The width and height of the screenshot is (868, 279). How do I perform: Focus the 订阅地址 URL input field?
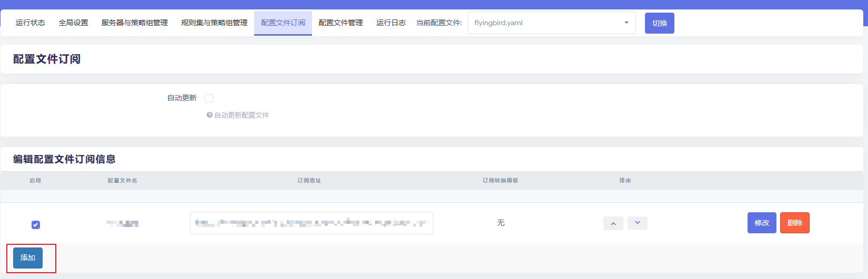(311, 223)
